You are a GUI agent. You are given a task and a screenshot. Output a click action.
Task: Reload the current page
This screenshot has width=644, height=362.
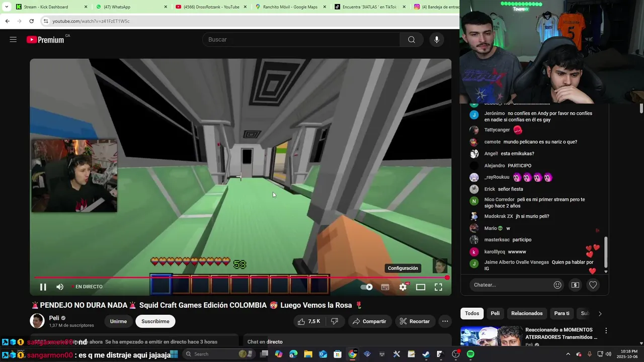(31, 21)
